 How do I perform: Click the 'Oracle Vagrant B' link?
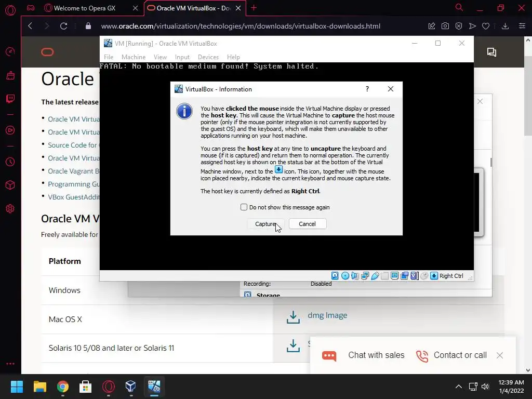click(x=73, y=171)
